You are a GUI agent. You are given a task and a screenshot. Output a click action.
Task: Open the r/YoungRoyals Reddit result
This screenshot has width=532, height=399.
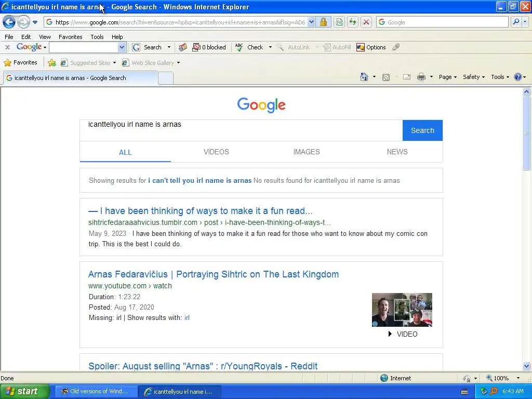[x=203, y=366]
